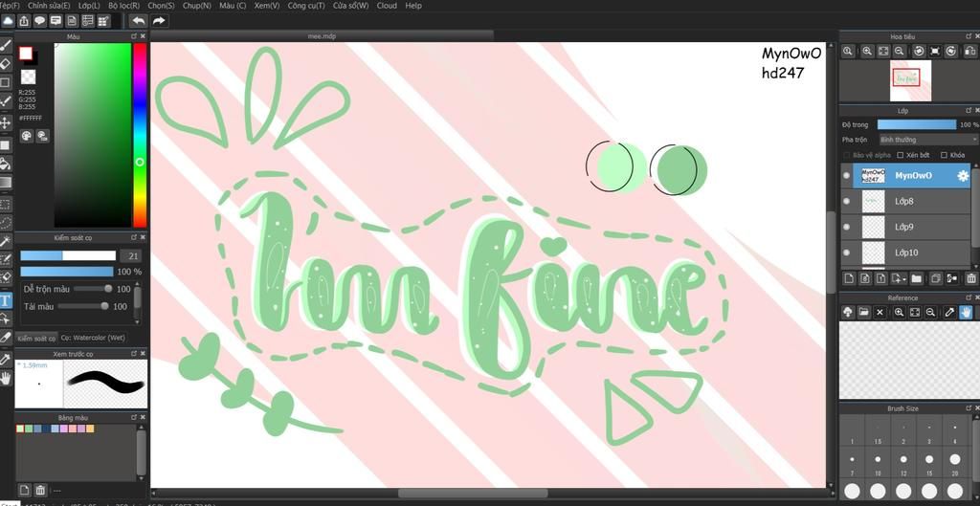Open MynOwO layer settings gear
Image resolution: width=980 pixels, height=506 pixels.
pyautogui.click(x=963, y=176)
